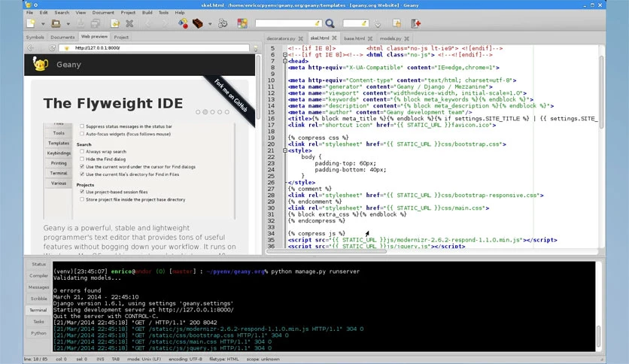Screen dimensions: 629x364
Task: Open the Build menu
Action: click(147, 13)
